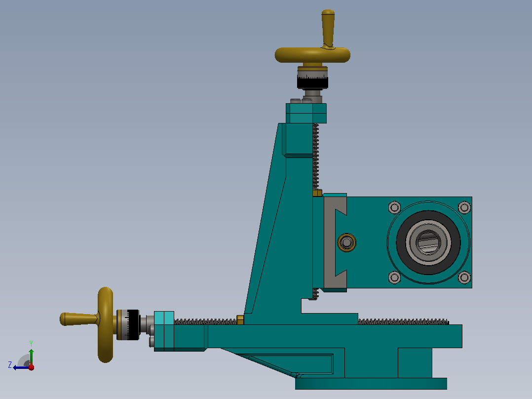Select the horizontal grip on left handwheel
This screenshot has height=399, width=532.
[79, 319]
